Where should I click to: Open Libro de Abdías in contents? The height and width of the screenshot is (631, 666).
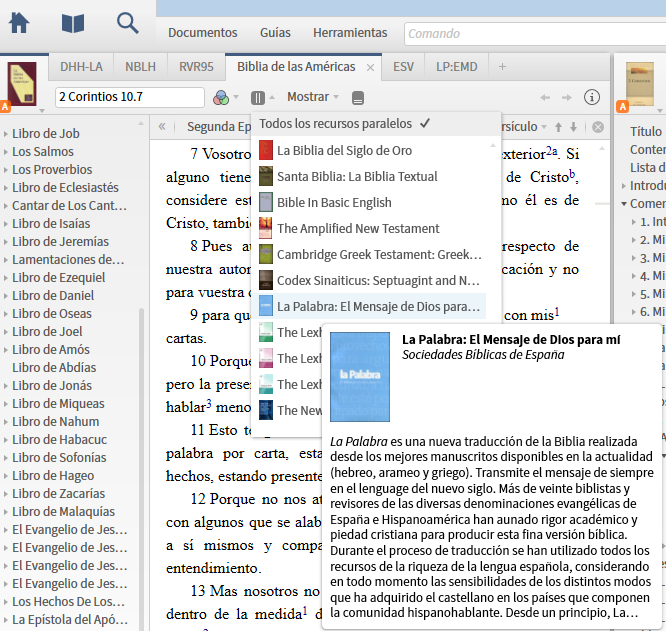(x=54, y=367)
